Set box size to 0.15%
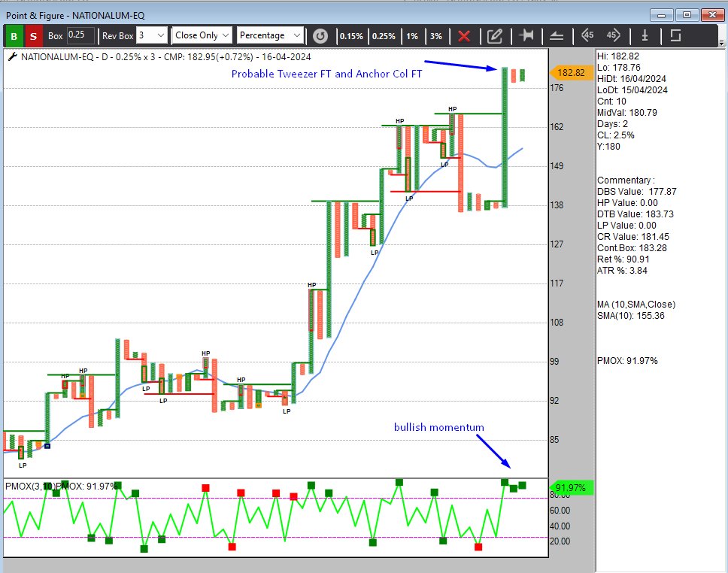The height and width of the screenshot is (573, 728). click(x=351, y=36)
